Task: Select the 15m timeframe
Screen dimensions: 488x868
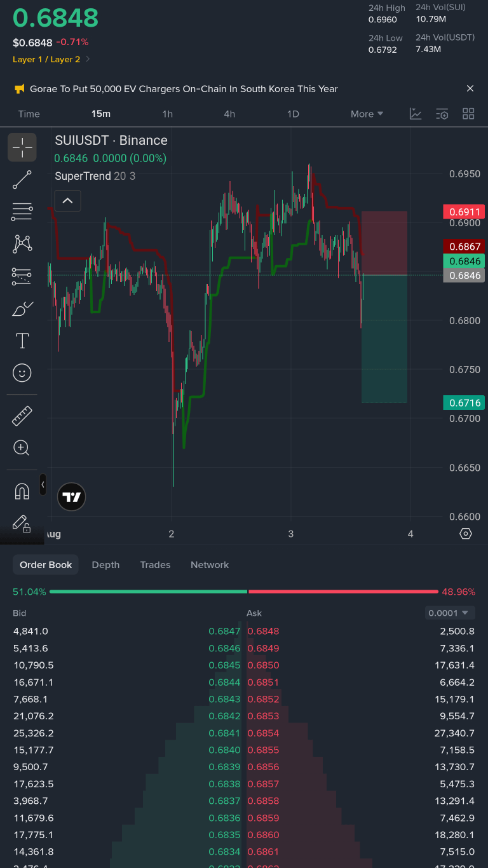Action: [101, 114]
